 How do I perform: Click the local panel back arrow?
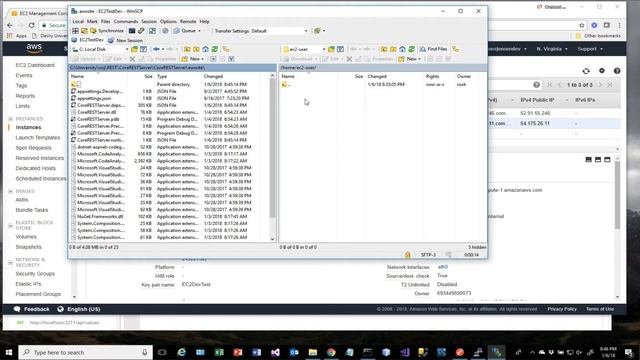tap(156, 49)
